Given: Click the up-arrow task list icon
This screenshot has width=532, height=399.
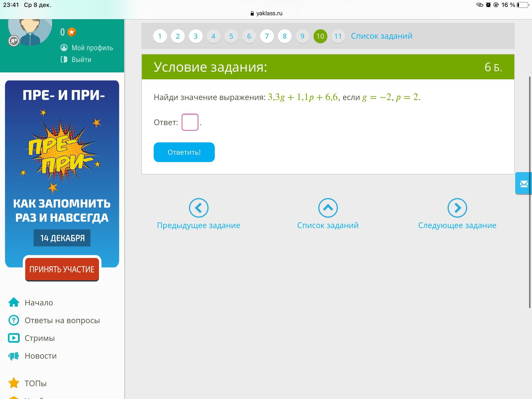Looking at the screenshot, I should tap(328, 208).
